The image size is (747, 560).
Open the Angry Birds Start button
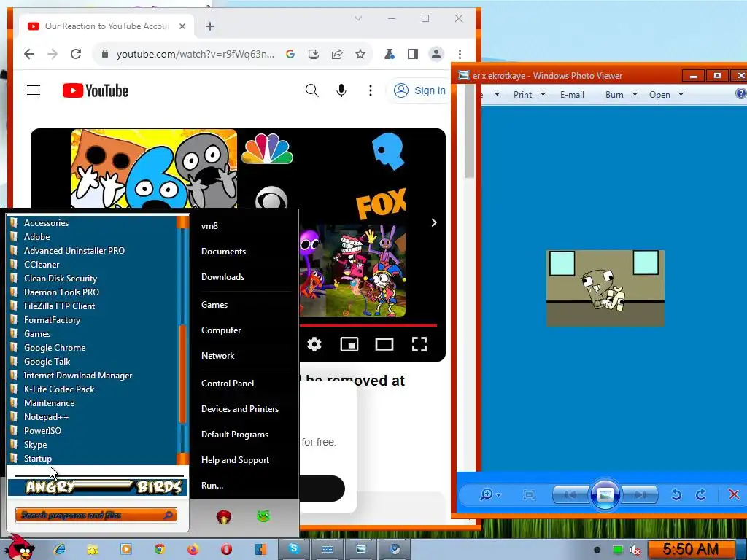click(20, 548)
